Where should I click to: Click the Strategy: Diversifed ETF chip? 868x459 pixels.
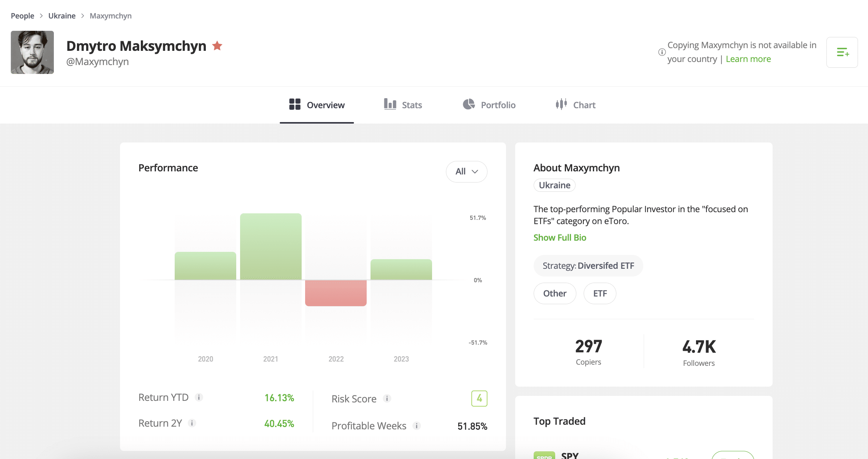(x=588, y=266)
